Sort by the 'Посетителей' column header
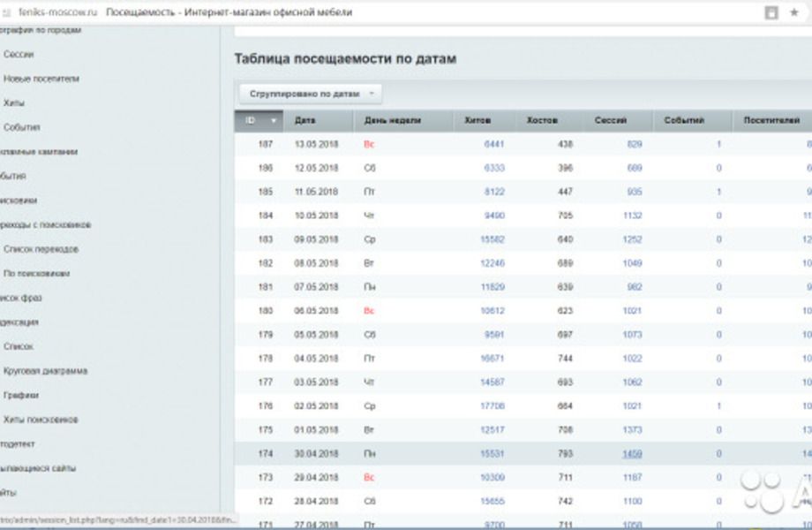This screenshot has width=812, height=530. tap(771, 120)
